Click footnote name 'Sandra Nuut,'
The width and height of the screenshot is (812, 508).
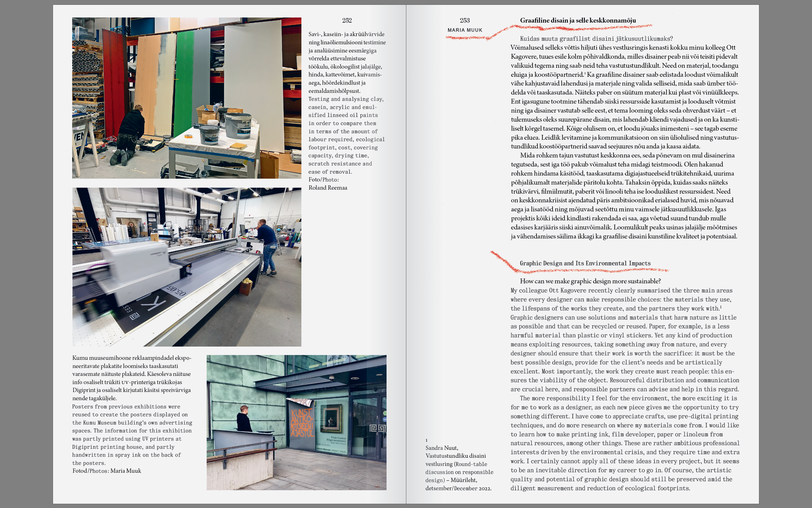[x=442, y=448]
